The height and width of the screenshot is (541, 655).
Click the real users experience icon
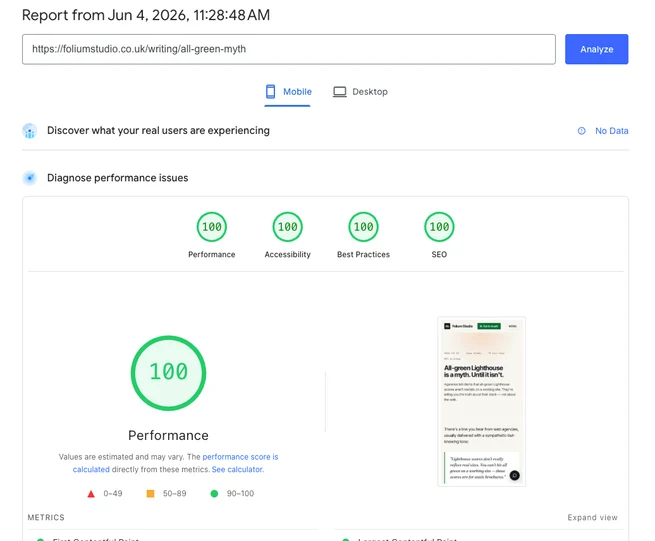(x=30, y=131)
